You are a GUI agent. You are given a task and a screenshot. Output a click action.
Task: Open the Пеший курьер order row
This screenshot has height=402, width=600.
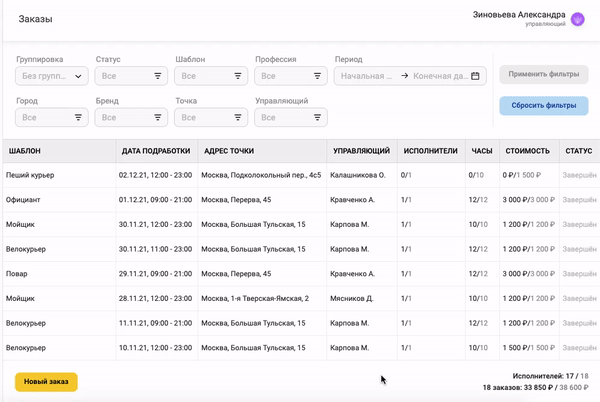(31, 175)
